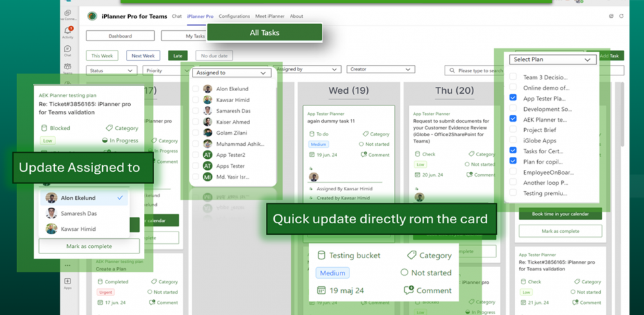Click the Comment icon beside 17 jun. 24
644x315 pixels.
coord(152,302)
